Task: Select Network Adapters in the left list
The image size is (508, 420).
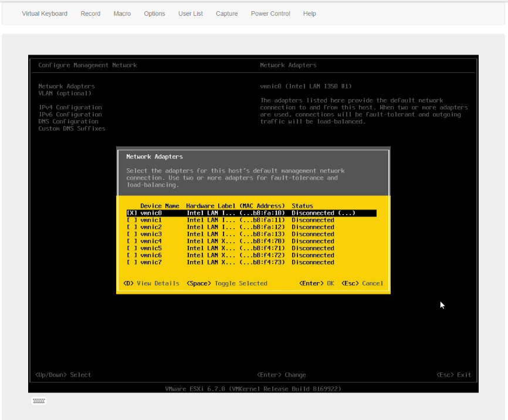Action: 66,86
